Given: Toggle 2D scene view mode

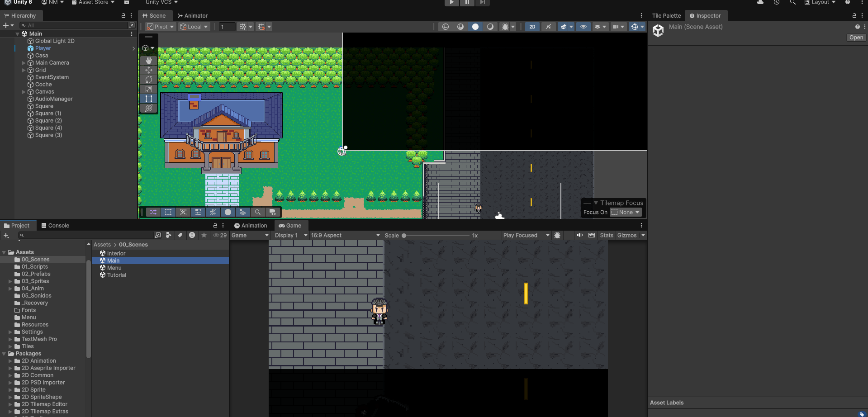Looking at the screenshot, I should click(532, 27).
